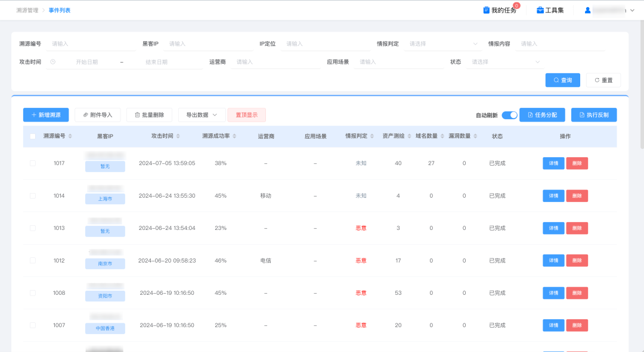
Task: Sort by 漏洞数量 column arrows
Action: pos(475,136)
